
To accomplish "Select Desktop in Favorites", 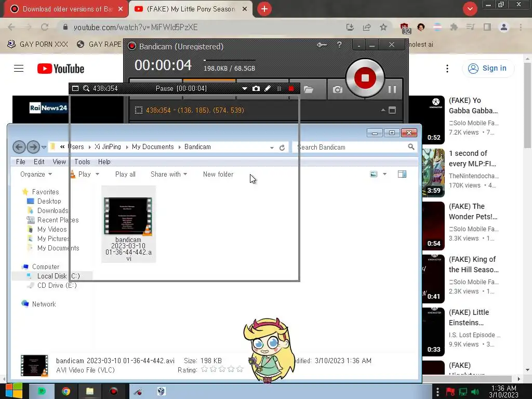I will coord(49,201).
